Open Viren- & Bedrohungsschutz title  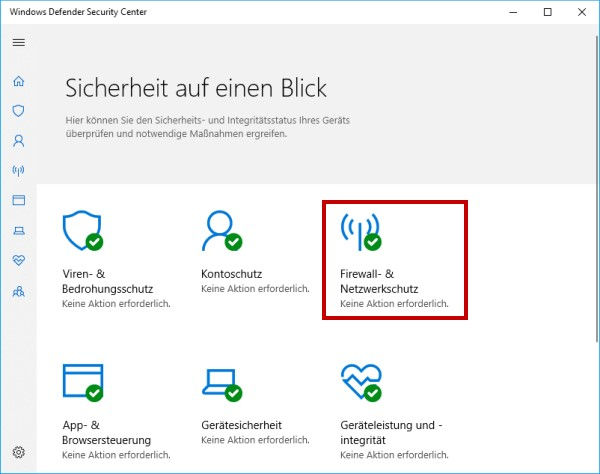107,281
